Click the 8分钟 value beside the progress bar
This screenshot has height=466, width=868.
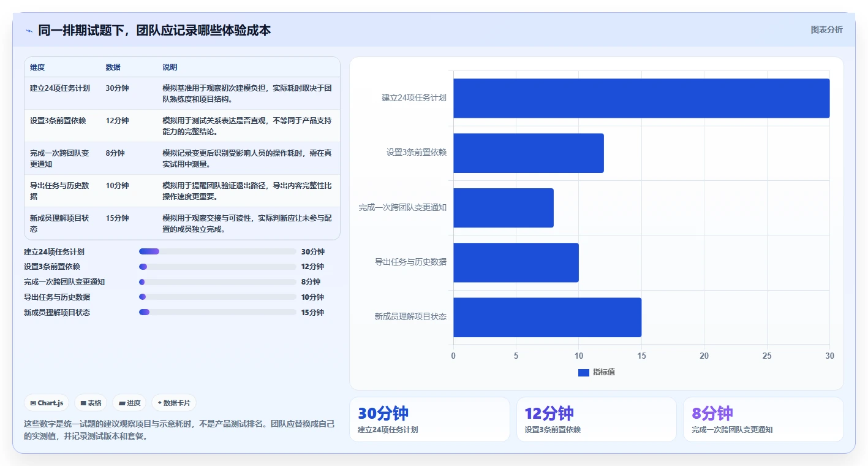click(311, 282)
